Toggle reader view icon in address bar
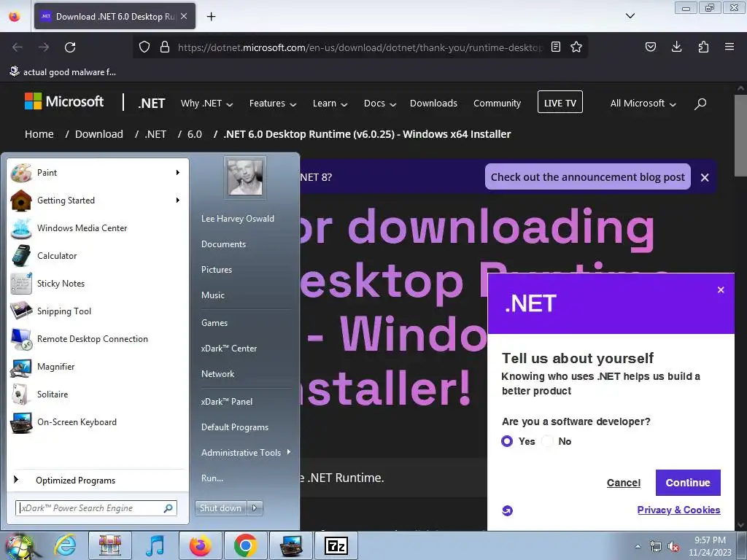Screen dimensions: 747x560 (x=555, y=47)
